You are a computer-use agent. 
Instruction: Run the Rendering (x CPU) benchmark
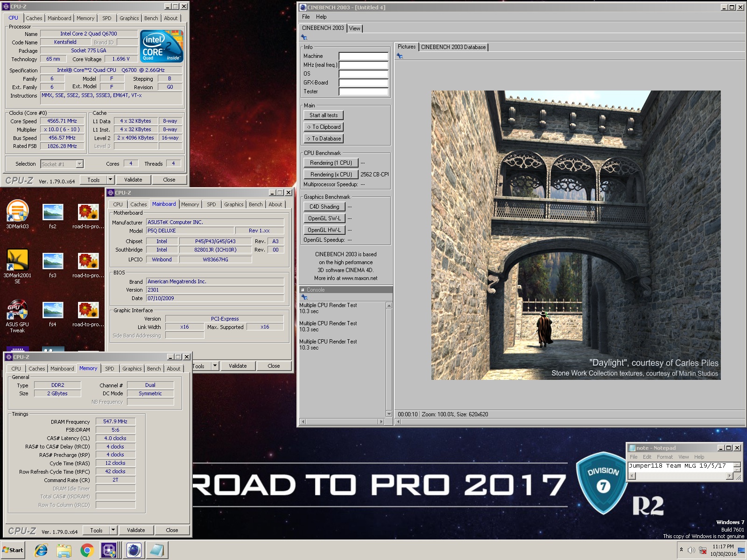click(331, 175)
